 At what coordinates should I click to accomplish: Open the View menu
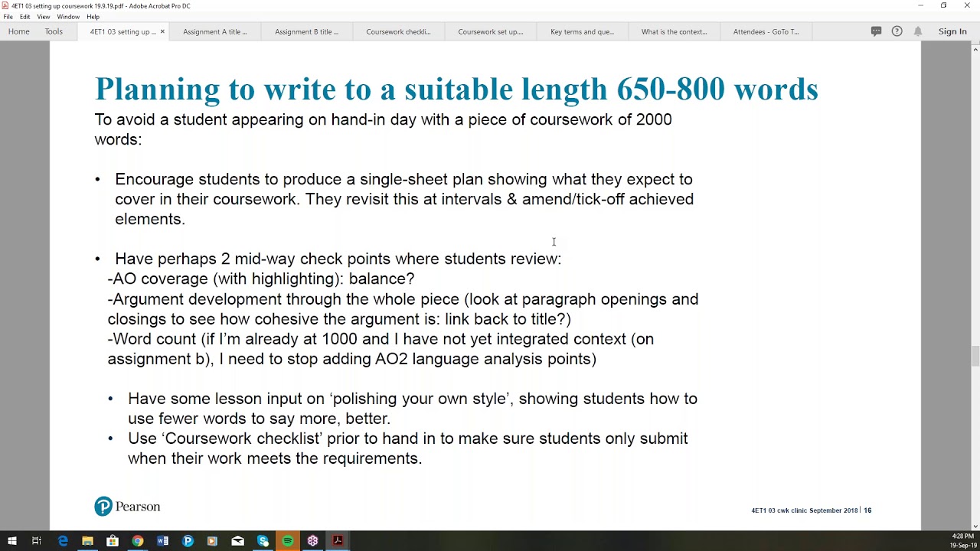(44, 17)
